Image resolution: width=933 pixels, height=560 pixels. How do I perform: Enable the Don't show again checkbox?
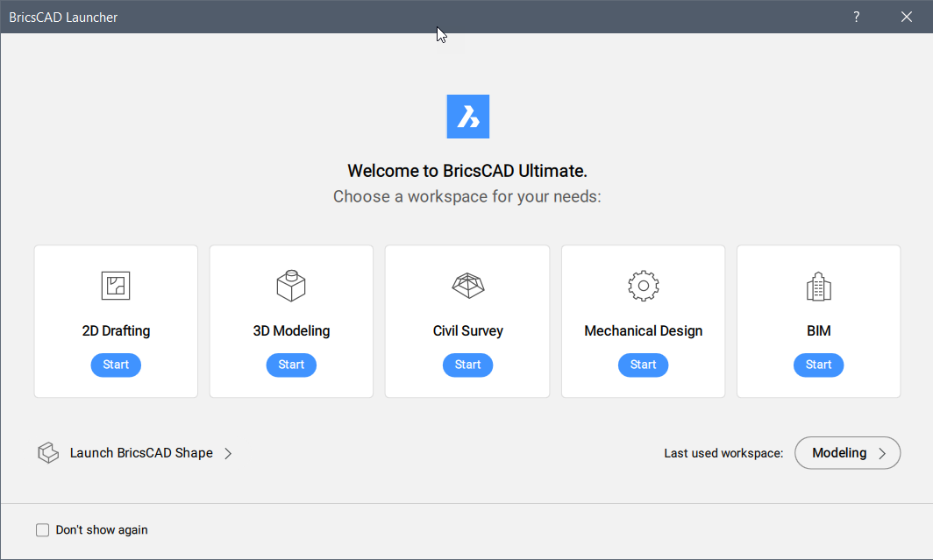[42, 530]
